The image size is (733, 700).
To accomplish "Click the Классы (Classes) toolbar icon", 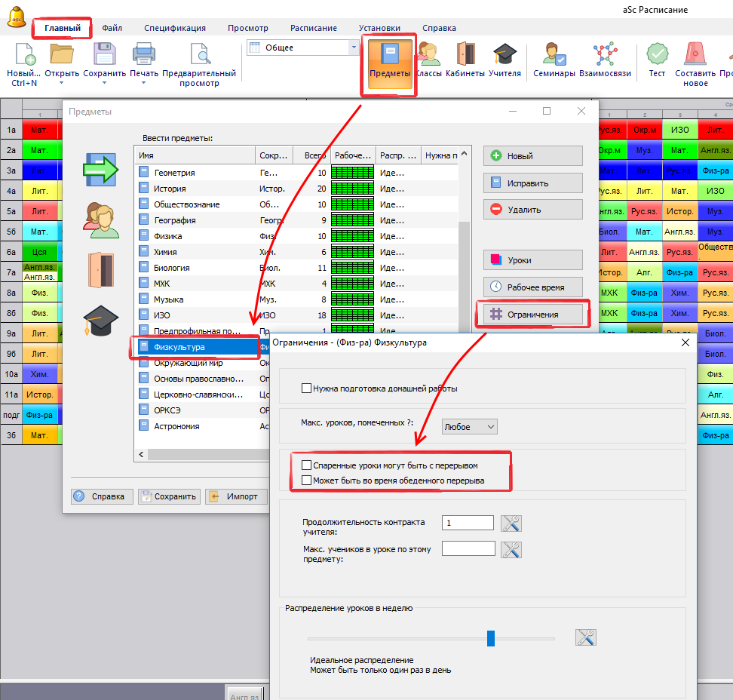I will tap(430, 59).
